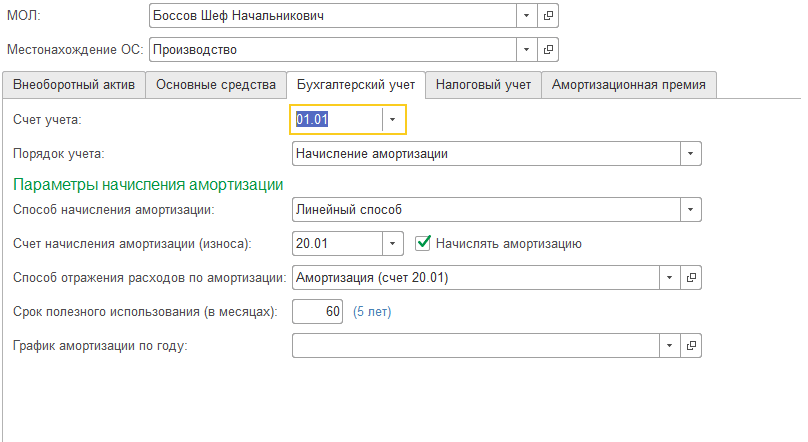
Task: Open the Способ начисления амортизации dropdown
Action: (690, 209)
